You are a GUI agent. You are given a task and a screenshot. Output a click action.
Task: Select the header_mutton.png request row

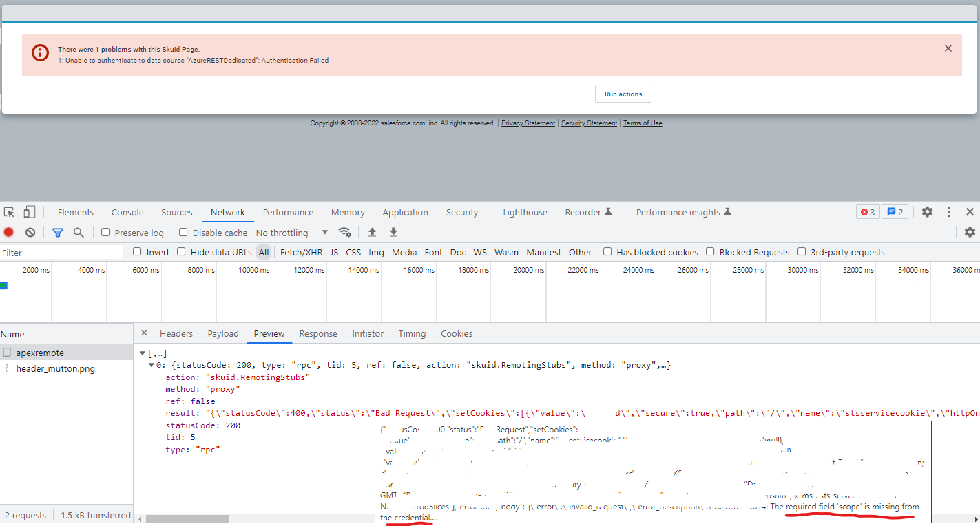(x=67, y=368)
